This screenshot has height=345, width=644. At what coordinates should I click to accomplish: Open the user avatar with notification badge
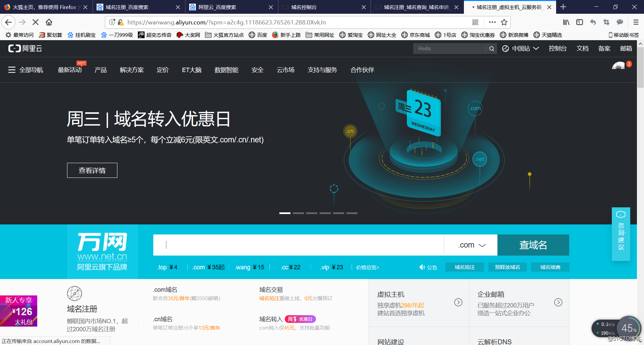[619, 66]
